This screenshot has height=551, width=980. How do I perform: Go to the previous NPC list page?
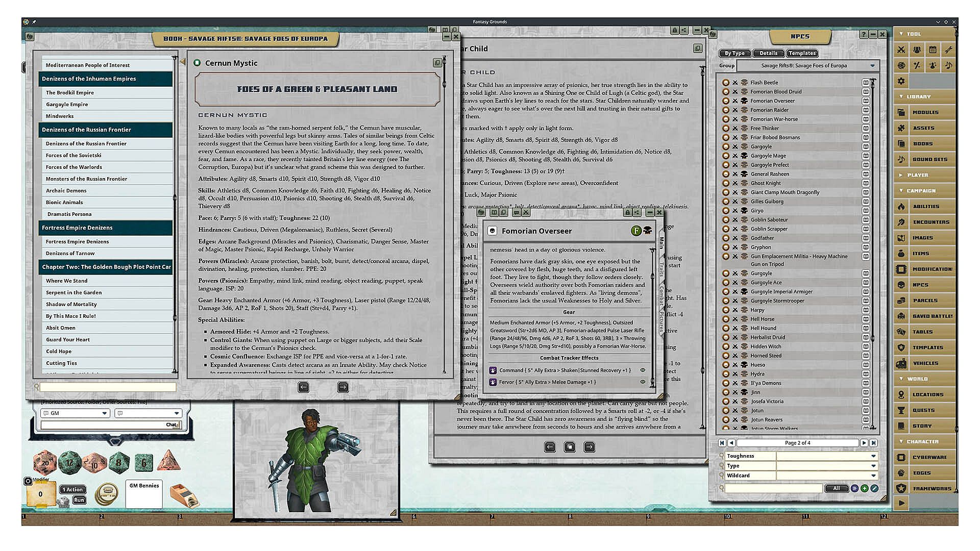[x=731, y=443]
